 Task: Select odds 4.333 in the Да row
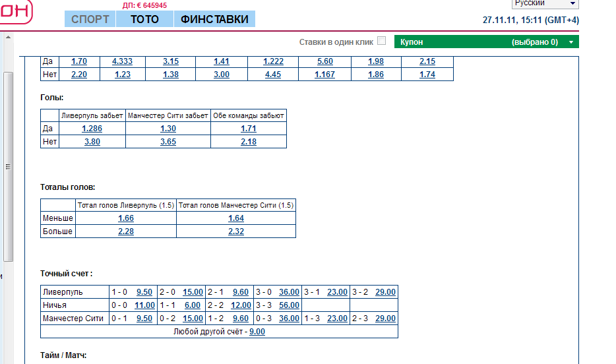click(x=122, y=61)
